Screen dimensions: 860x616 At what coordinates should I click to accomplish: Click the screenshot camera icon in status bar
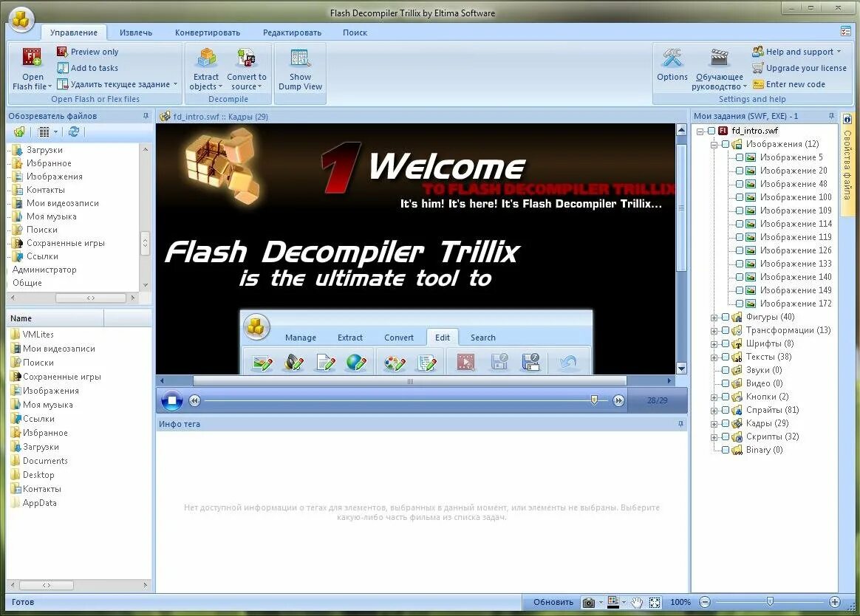tap(589, 602)
